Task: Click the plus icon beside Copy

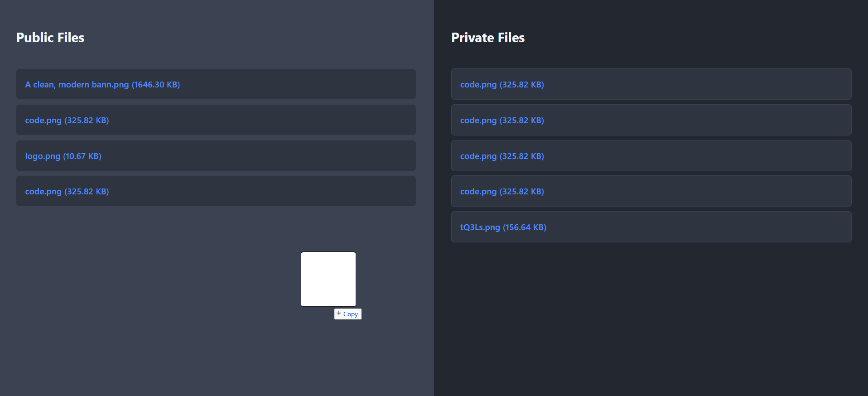Action: tap(339, 314)
